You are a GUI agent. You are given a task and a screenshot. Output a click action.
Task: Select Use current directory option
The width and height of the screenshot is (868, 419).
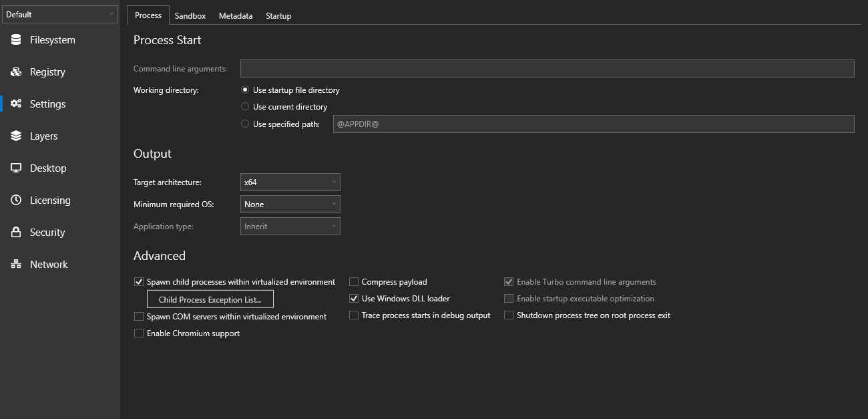(x=245, y=107)
